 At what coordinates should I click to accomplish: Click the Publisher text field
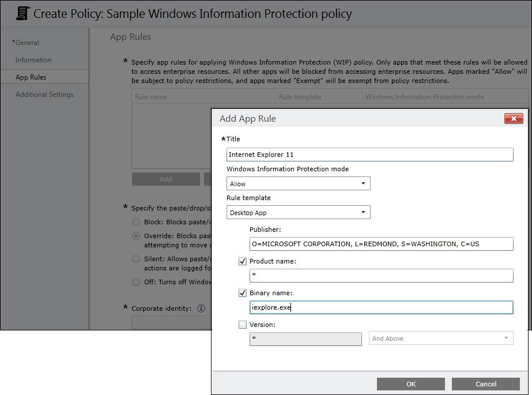pyautogui.click(x=381, y=244)
